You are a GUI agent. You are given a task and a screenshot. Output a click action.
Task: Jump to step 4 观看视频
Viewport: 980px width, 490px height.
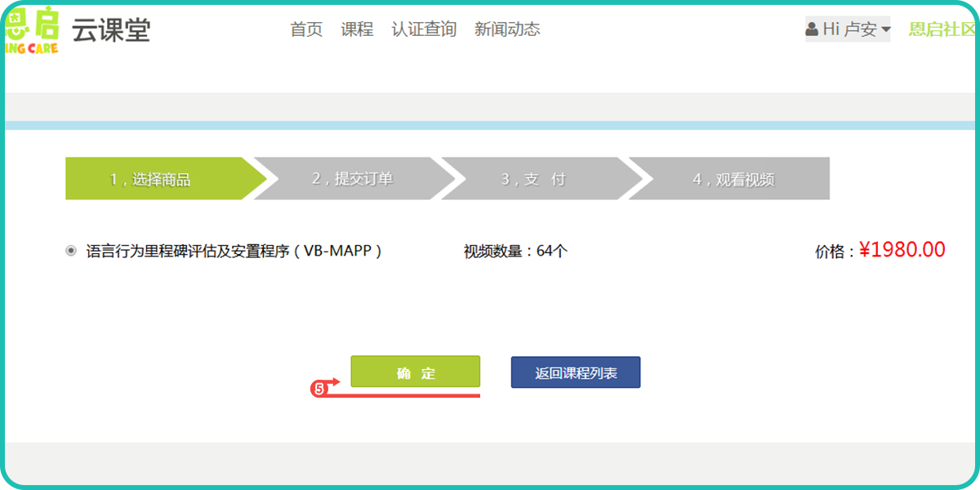click(733, 179)
